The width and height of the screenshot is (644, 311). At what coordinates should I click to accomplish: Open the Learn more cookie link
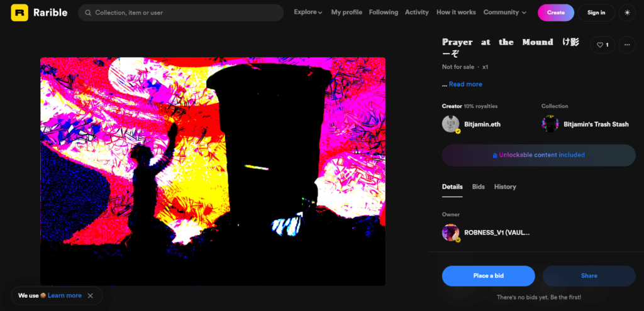click(x=65, y=295)
